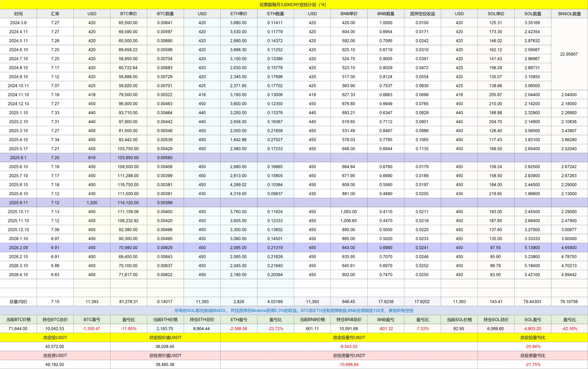Select the 总定投盈亏USDT value -9,543.55

click(349, 347)
